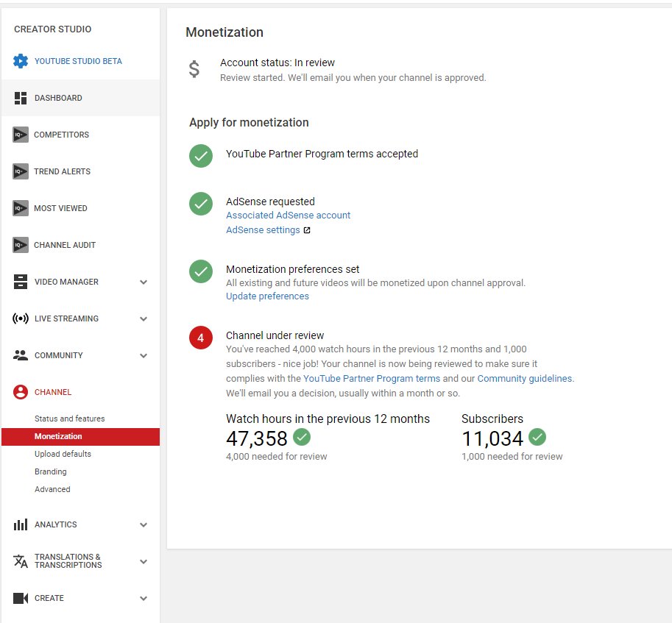The width and height of the screenshot is (672, 623).
Task: Click the Apply for monetization heading
Action: [x=249, y=122]
